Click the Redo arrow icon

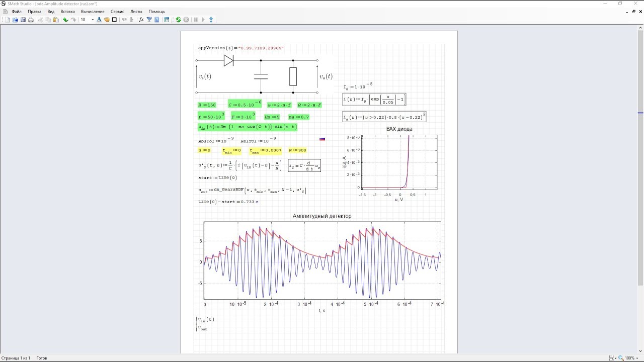[x=73, y=20]
